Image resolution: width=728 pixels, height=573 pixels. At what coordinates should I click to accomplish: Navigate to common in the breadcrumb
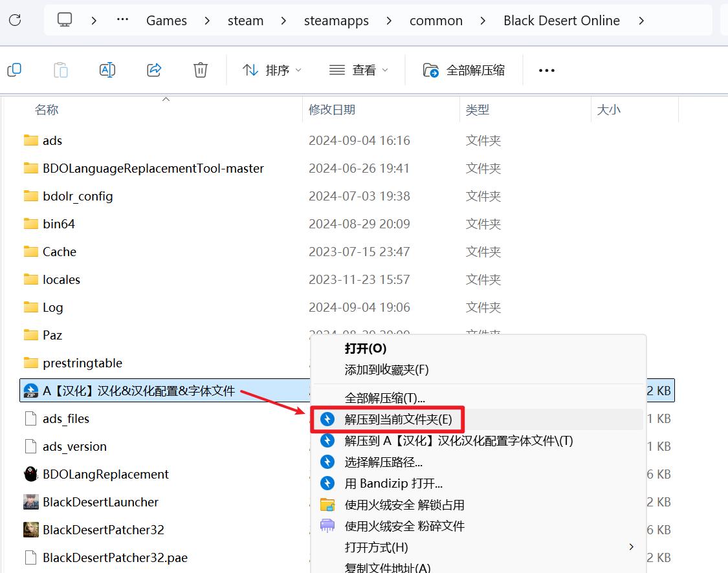coord(436,21)
